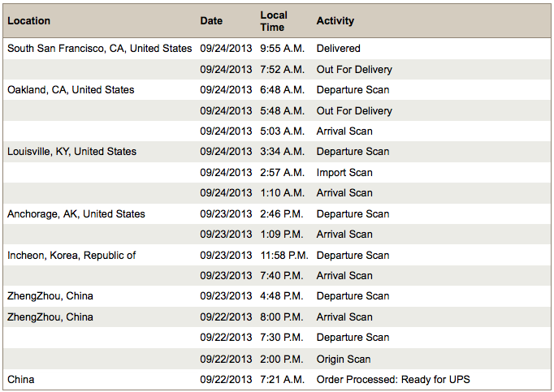The height and width of the screenshot is (392, 554).
Task: Click the Location column header
Action: pos(28,21)
